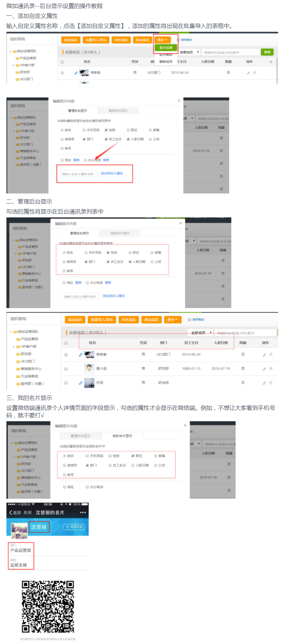
Task: Click the 乔雨 member name
Action: pos(100,383)
